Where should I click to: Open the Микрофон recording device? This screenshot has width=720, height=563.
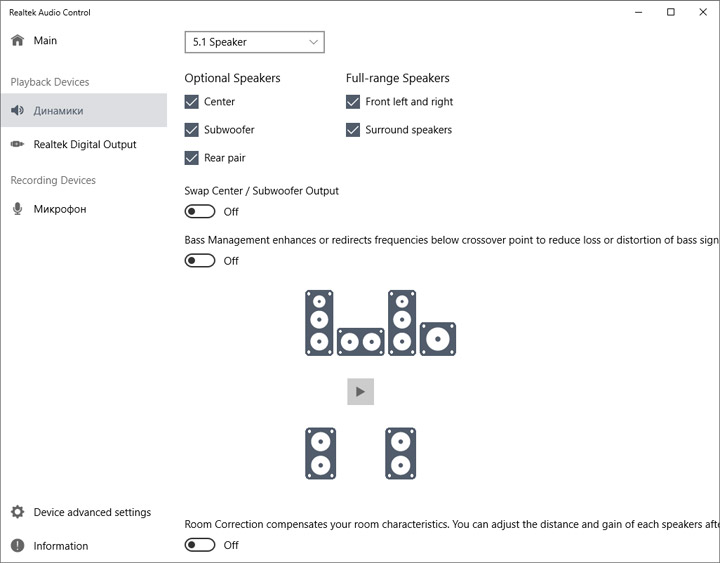pos(60,209)
